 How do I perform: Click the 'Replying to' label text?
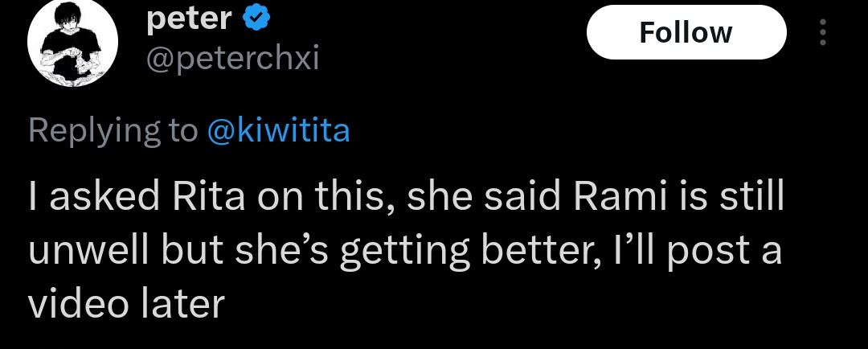pyautogui.click(x=113, y=129)
